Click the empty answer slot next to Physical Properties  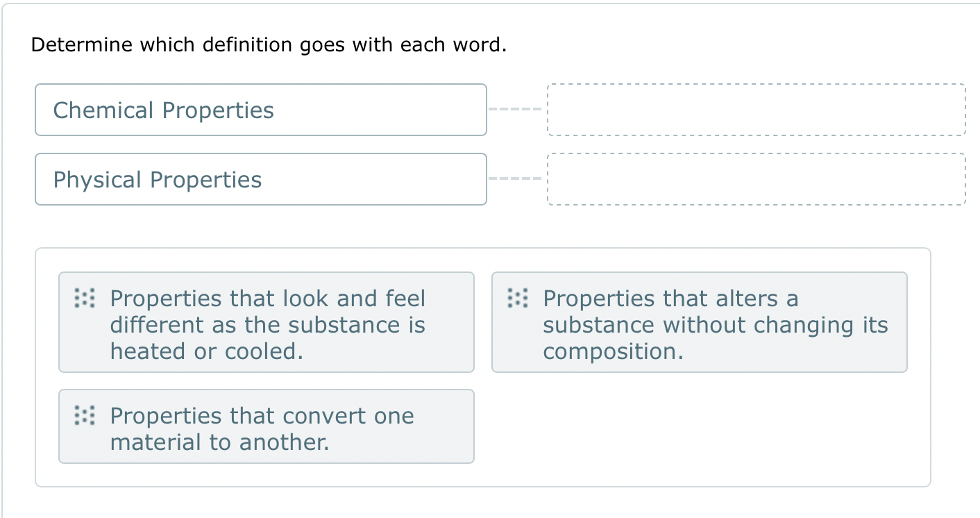(x=757, y=178)
